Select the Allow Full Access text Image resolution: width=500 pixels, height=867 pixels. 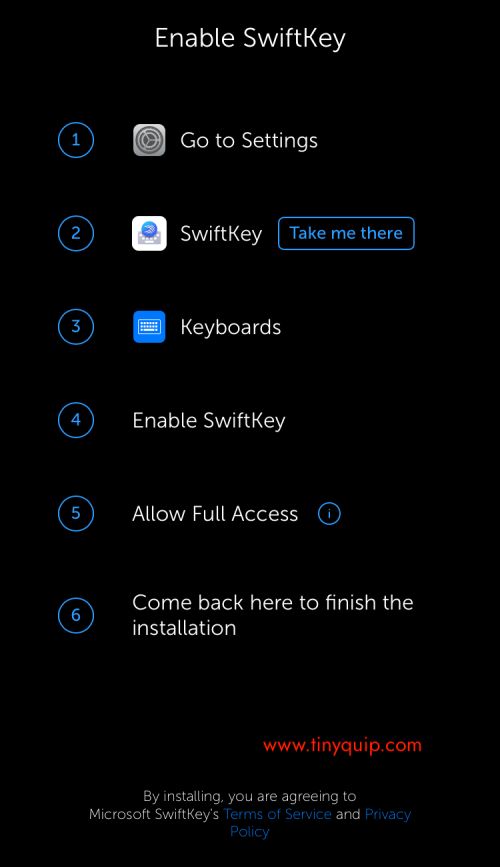(215, 514)
